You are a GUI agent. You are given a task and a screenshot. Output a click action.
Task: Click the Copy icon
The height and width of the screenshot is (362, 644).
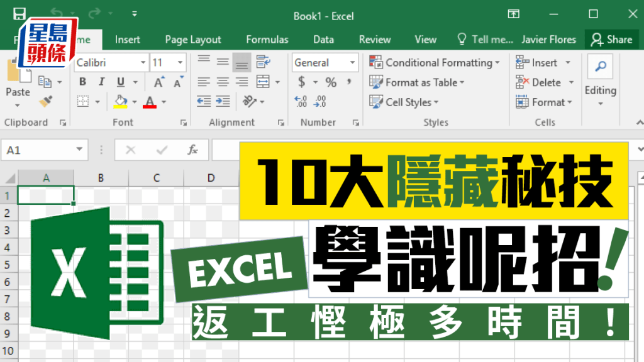45,82
